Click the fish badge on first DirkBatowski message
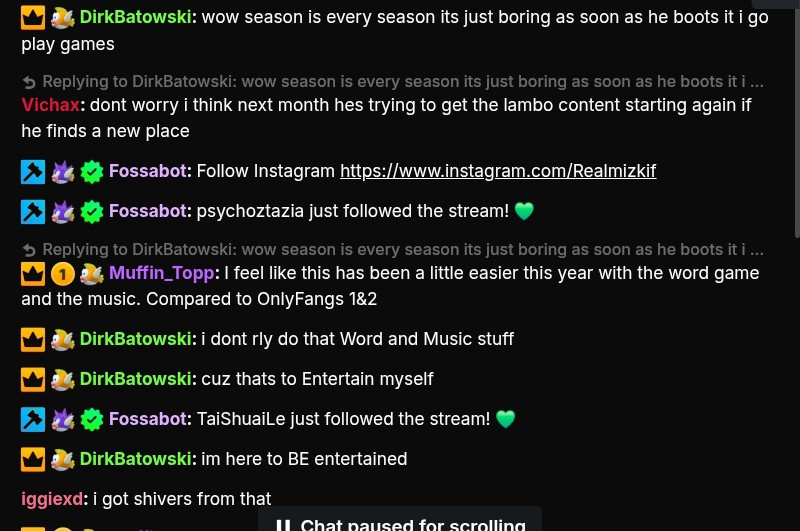 tap(63, 18)
